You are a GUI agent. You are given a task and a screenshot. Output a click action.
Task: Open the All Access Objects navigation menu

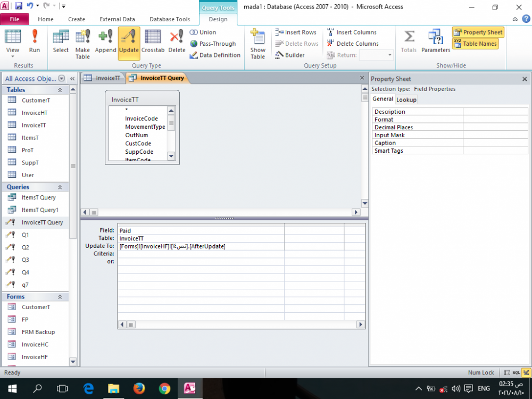click(x=61, y=78)
